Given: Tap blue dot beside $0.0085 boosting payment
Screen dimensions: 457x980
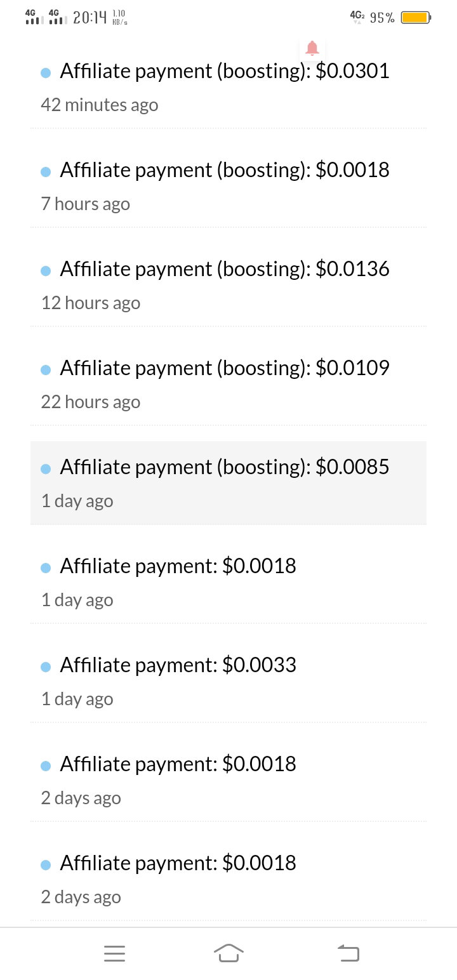Looking at the screenshot, I should click(x=46, y=469).
